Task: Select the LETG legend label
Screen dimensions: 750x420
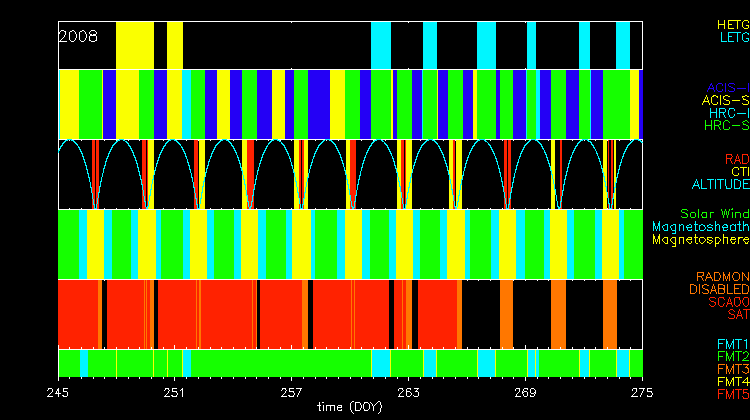Action: click(733, 37)
